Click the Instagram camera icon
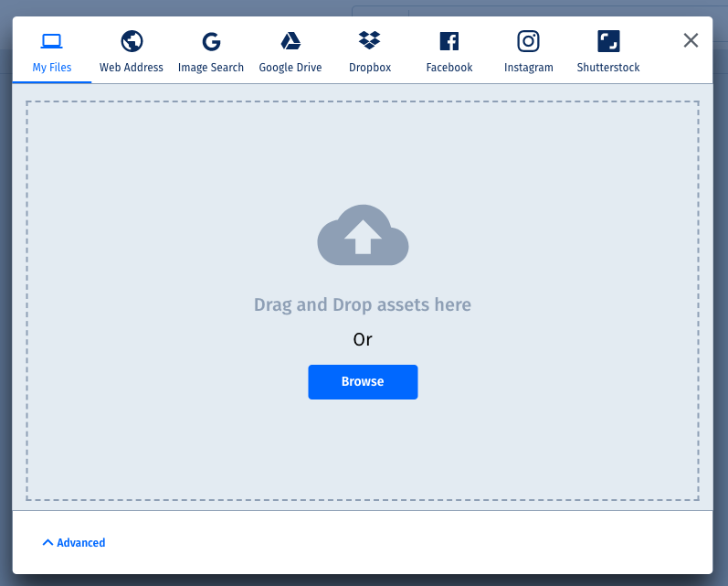Screen dimensions: 728x586 pos(528,41)
